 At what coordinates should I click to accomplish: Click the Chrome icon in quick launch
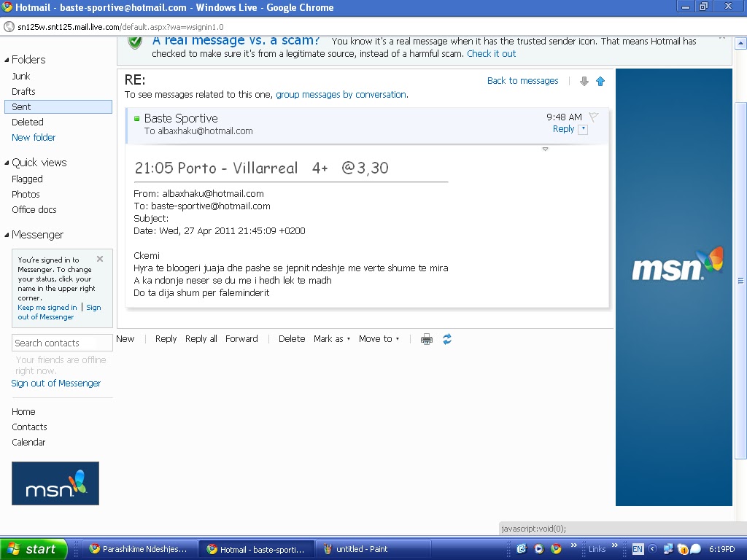coord(555,549)
